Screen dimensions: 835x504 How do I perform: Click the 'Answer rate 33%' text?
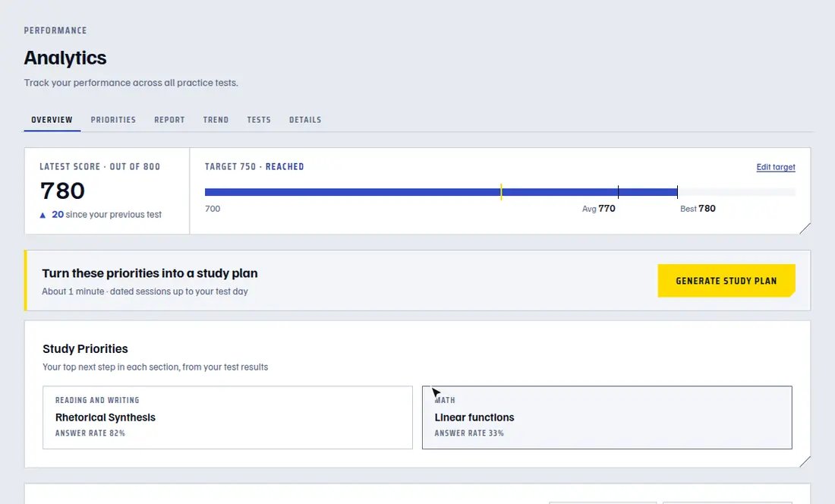coord(469,433)
